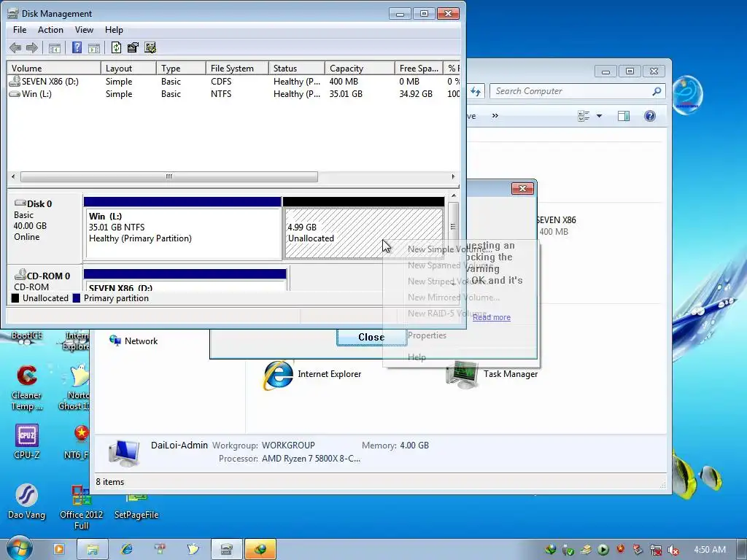Click the Close button in the dialog

371,337
